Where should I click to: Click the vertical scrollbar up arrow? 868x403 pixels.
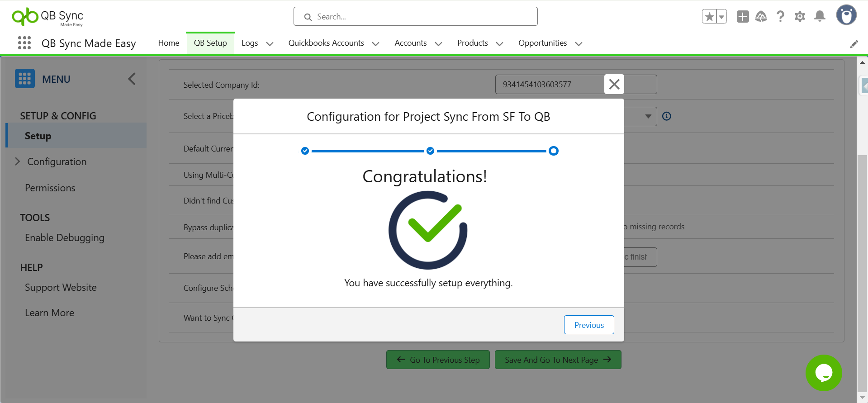tap(862, 62)
